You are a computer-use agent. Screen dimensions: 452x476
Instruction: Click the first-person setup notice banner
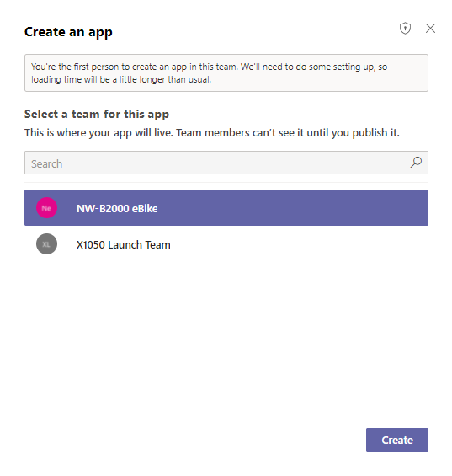226,72
